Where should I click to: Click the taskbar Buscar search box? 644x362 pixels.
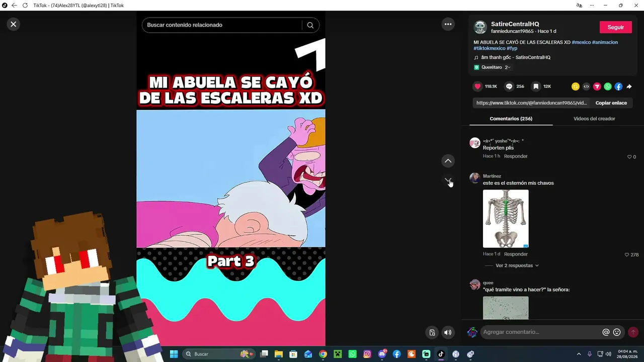(219, 354)
